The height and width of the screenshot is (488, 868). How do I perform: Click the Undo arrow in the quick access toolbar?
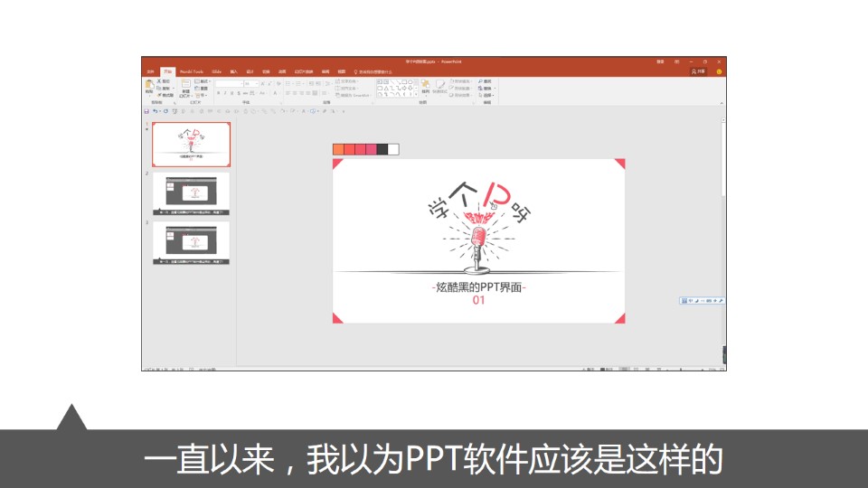pyautogui.click(x=156, y=111)
